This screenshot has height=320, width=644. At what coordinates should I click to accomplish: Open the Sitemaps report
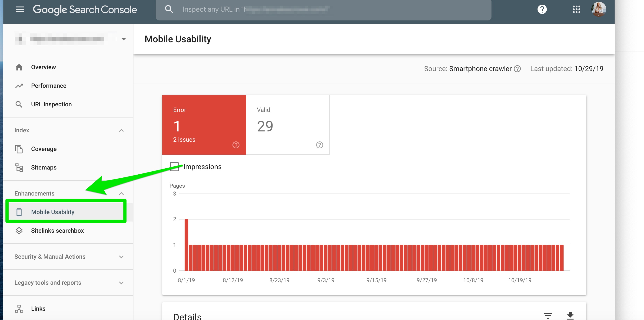click(x=44, y=167)
